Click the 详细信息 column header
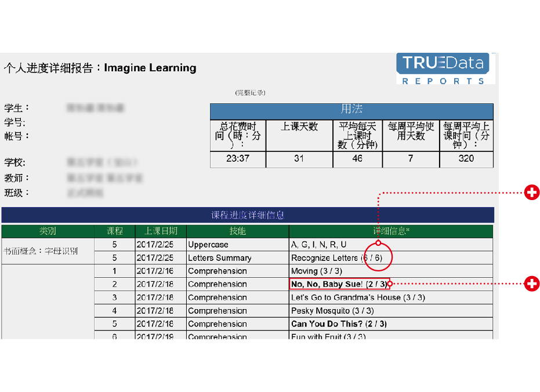The width and height of the screenshot is (540, 392). tap(391, 231)
